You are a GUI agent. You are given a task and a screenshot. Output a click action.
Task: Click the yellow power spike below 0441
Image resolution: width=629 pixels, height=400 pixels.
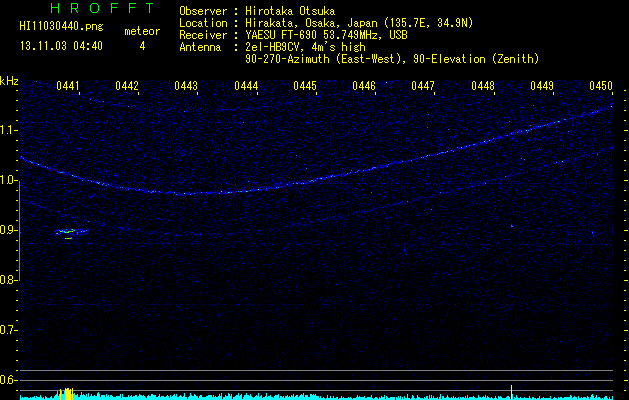tap(67, 394)
